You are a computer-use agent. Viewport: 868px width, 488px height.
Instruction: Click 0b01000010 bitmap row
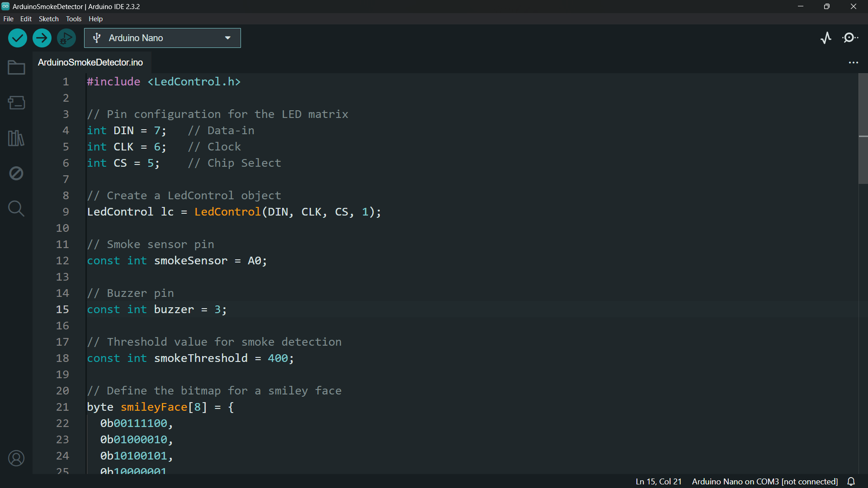134,440
